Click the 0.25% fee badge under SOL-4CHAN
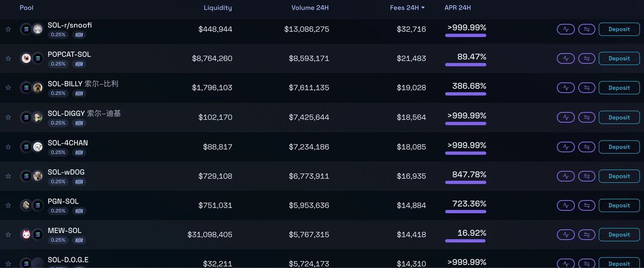This screenshot has height=268, width=644. [58, 152]
